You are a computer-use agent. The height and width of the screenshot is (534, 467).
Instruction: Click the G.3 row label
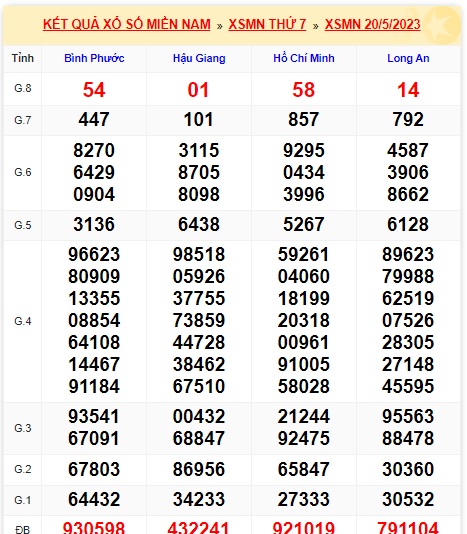(x=23, y=428)
